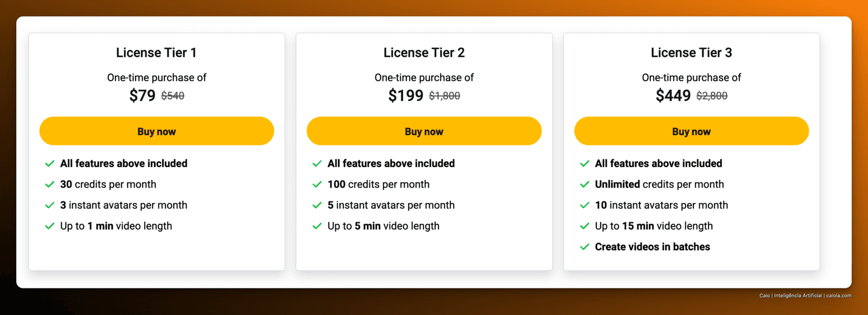The height and width of the screenshot is (315, 868).
Task: Select the License Tier 1 heading
Action: 156,53
